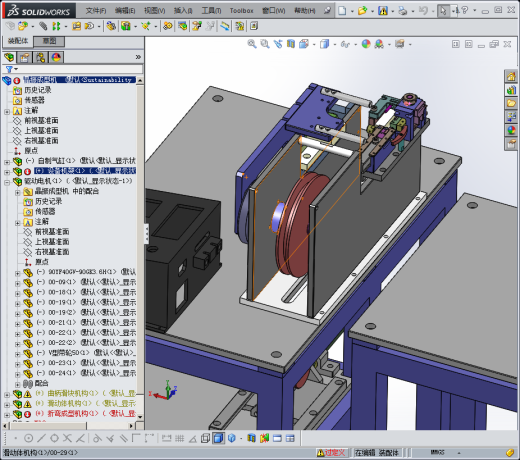Open the DisplayManager color ball tab
The image size is (520, 460).
pyautogui.click(x=56, y=57)
